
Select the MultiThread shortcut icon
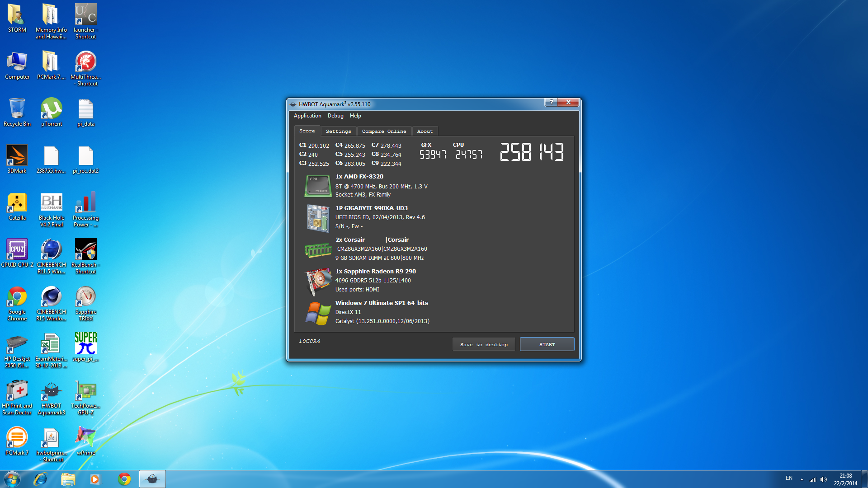pyautogui.click(x=85, y=68)
